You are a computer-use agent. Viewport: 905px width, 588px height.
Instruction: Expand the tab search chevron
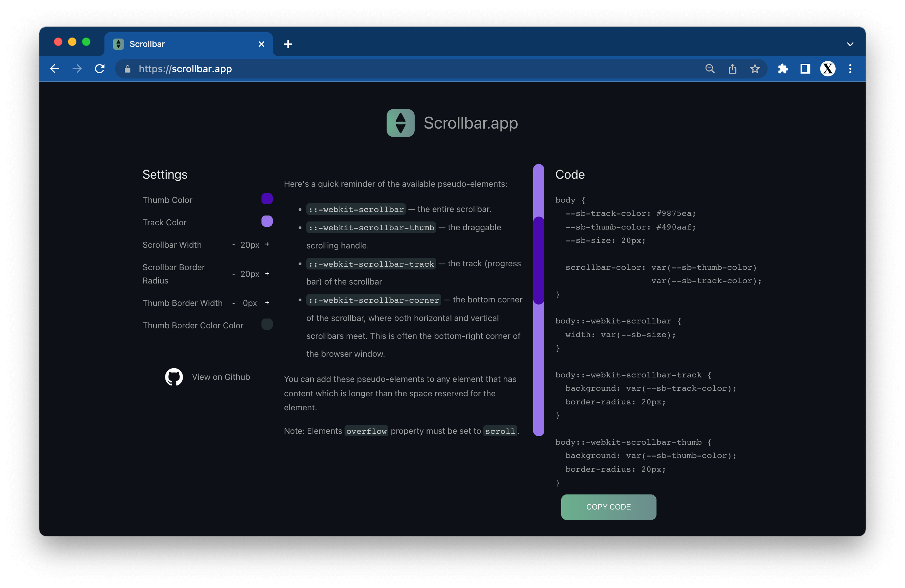[x=850, y=44]
